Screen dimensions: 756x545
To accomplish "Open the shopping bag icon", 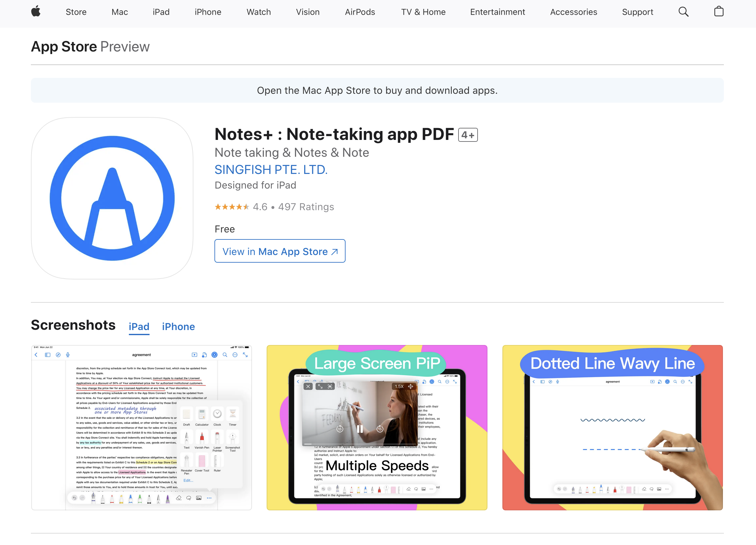I will pyautogui.click(x=719, y=12).
